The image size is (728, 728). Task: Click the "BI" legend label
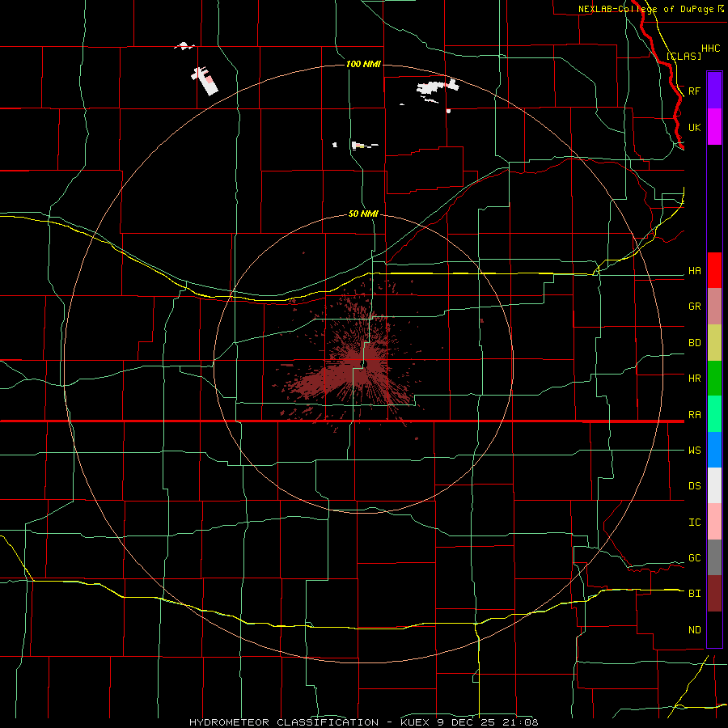[695, 594]
